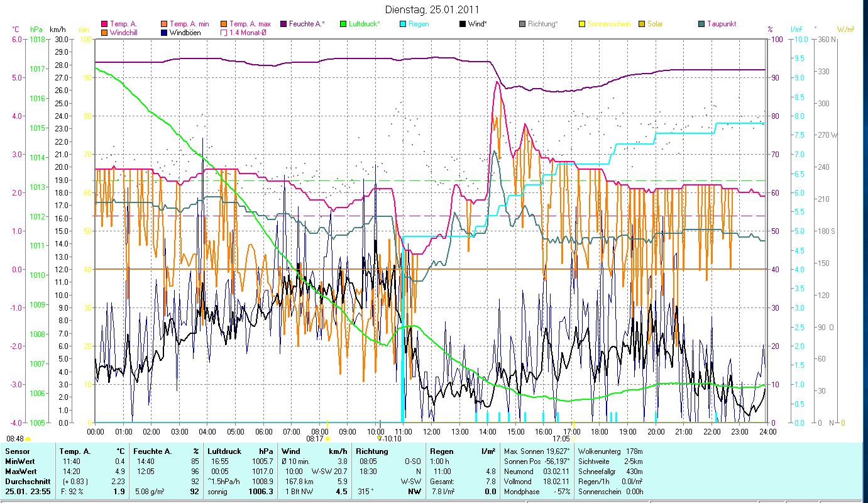Click the 08:48 sun icon at bottom left
This screenshot has height=503, width=868.
click(x=28, y=438)
